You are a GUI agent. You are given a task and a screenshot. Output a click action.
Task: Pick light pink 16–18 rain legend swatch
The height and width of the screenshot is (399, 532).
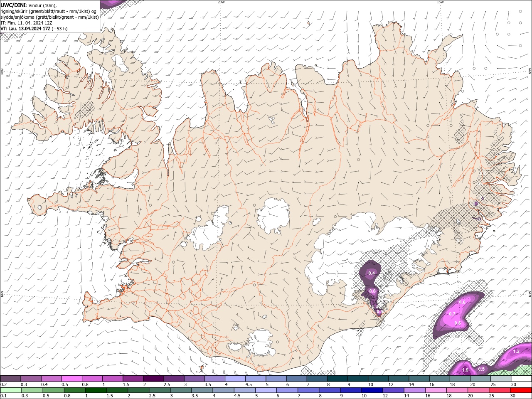[436, 390]
